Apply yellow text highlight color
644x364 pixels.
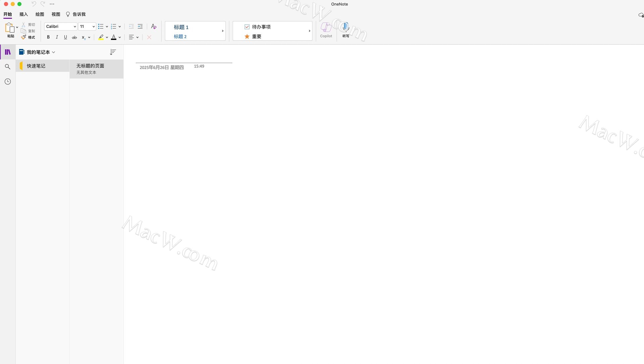point(101,37)
